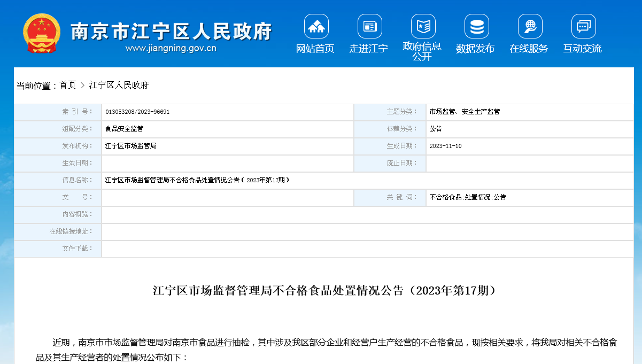Click the www.jiangning.gov.cn site address
Image resolution: width=642 pixels, height=364 pixels.
(x=171, y=48)
